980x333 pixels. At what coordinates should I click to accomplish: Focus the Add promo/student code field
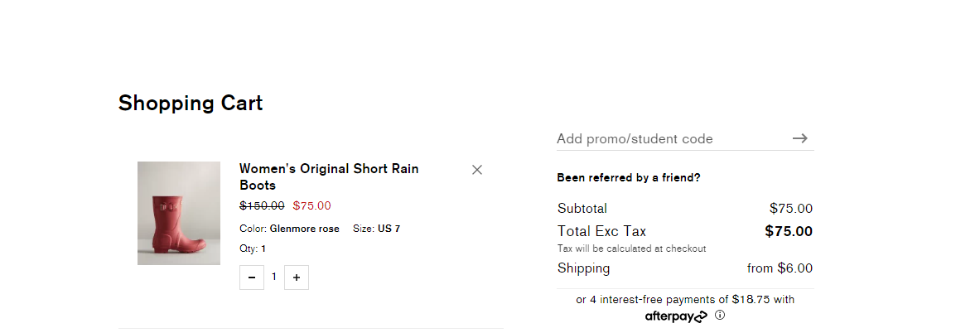coord(672,138)
